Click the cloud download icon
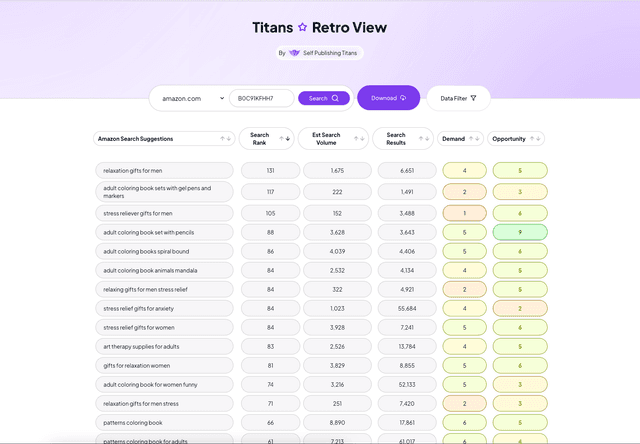Image resolution: width=640 pixels, height=444 pixels. pos(403,98)
